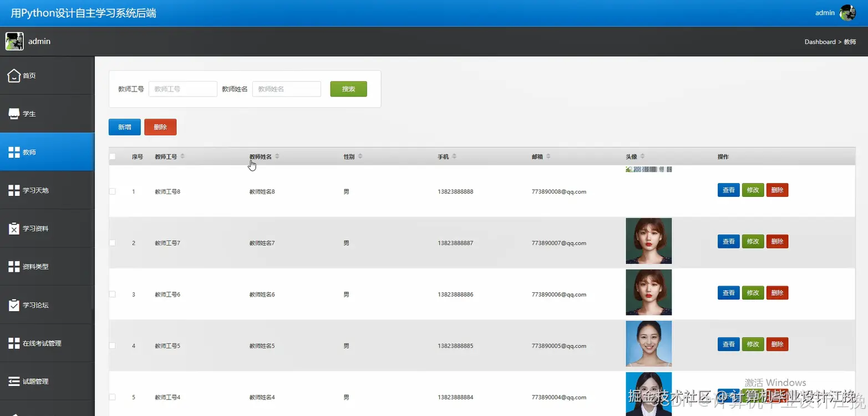Screen dimensions: 868x416
Task: Click 删除 for 教师姓名7
Action: [777, 241]
